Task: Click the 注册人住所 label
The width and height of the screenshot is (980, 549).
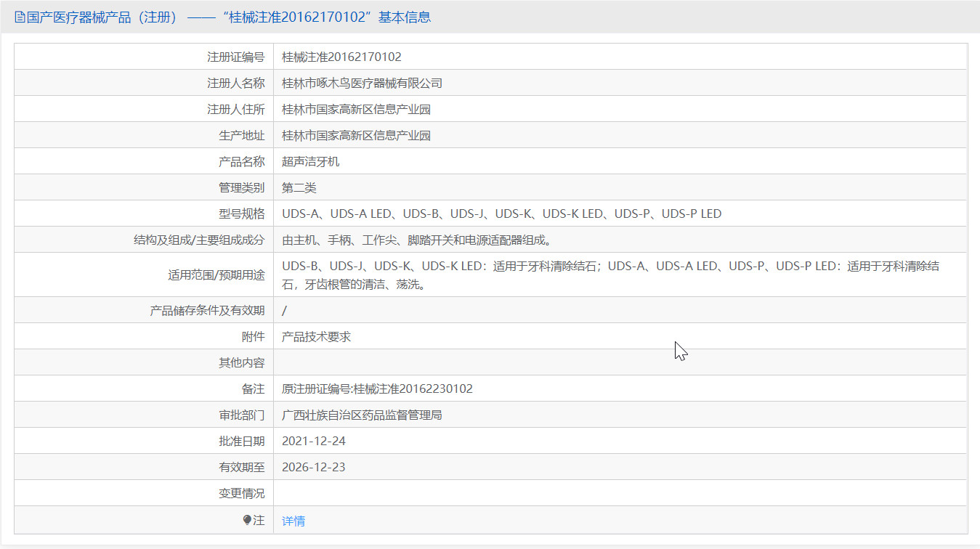Action: tap(235, 109)
